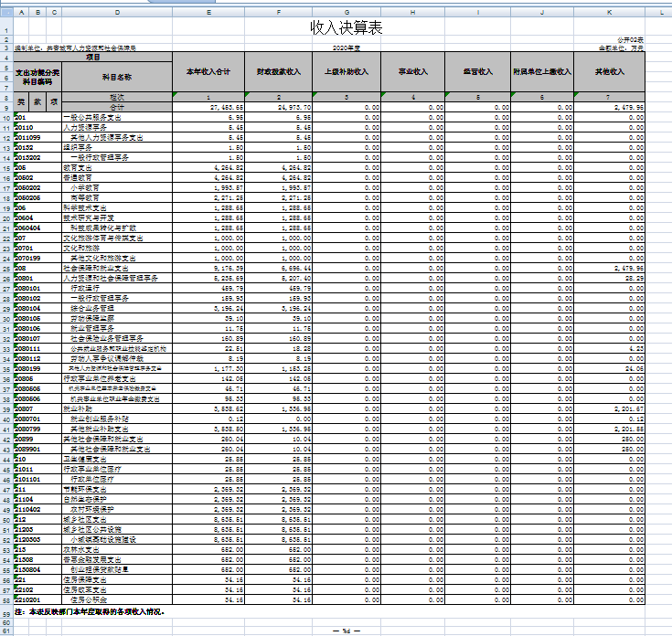Click the 合计 total 27,453.65 cell
672x636 pixels.
[208, 108]
